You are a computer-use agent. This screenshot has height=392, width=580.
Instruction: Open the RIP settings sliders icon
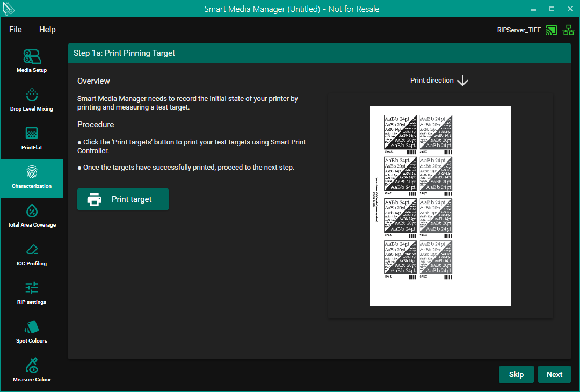32,288
